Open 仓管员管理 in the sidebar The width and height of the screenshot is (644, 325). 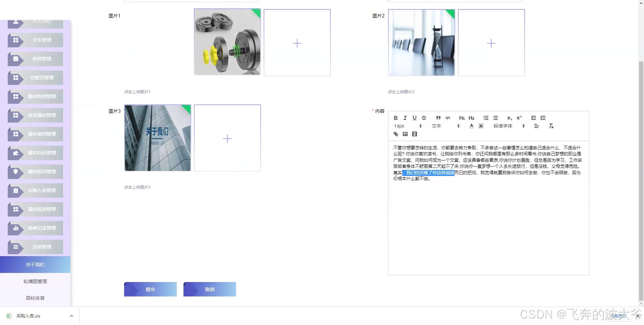click(35, 78)
